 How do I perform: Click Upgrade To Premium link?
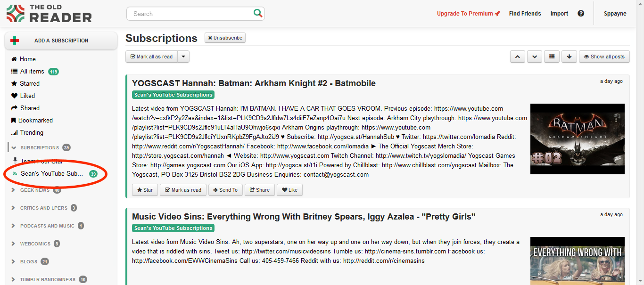point(468,14)
